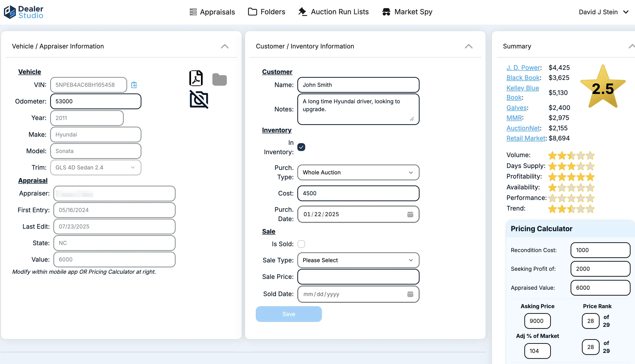Check the Is Sold checkbox

(x=301, y=244)
